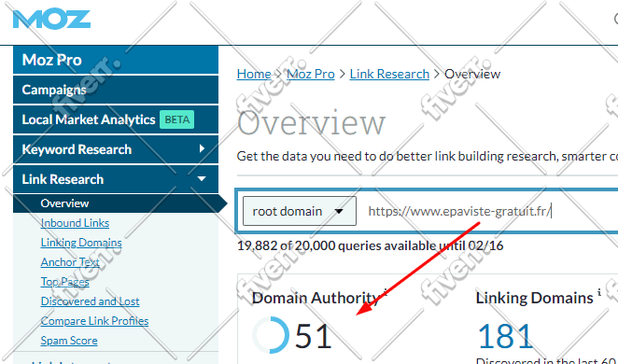Click the queries available text
Viewport: 618px width, 364px height.
(x=370, y=245)
